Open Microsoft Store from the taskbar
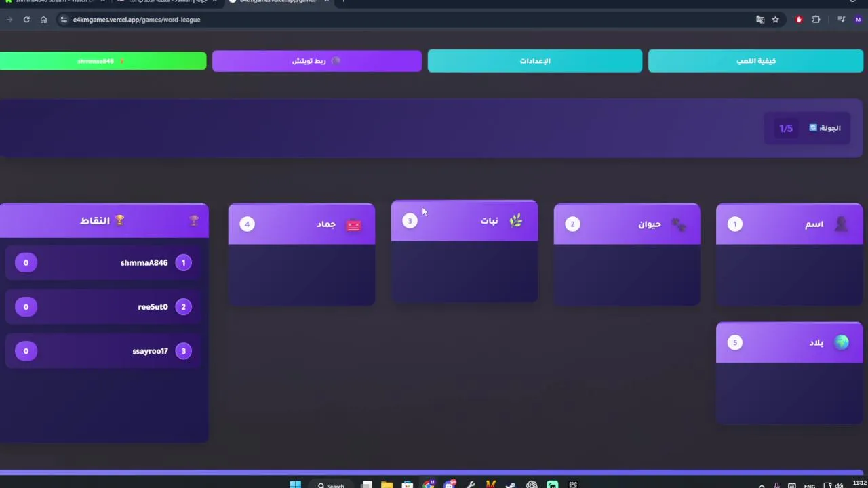The width and height of the screenshot is (868, 488). tap(407, 485)
